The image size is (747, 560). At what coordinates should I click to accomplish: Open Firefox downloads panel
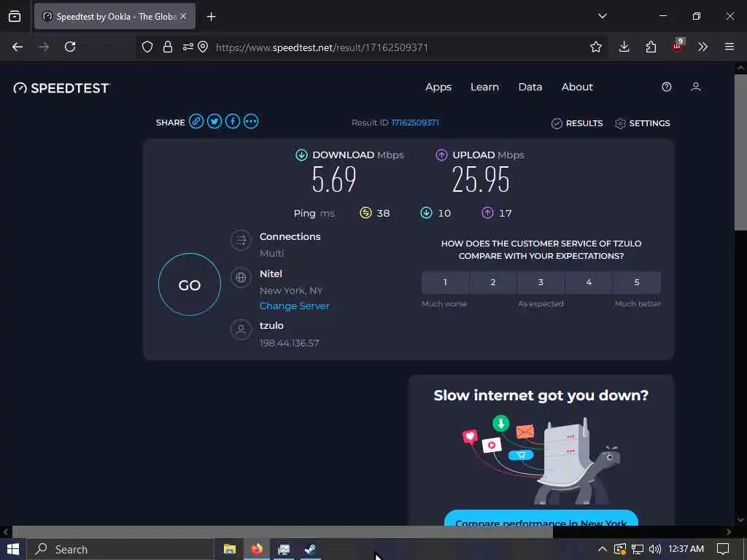(x=624, y=47)
